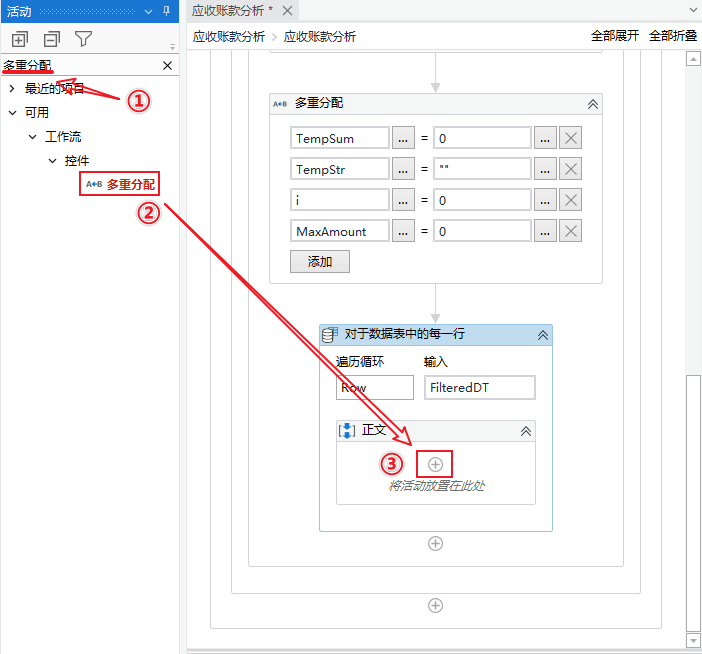Open expression editor for the TempStr value

[x=544, y=169]
